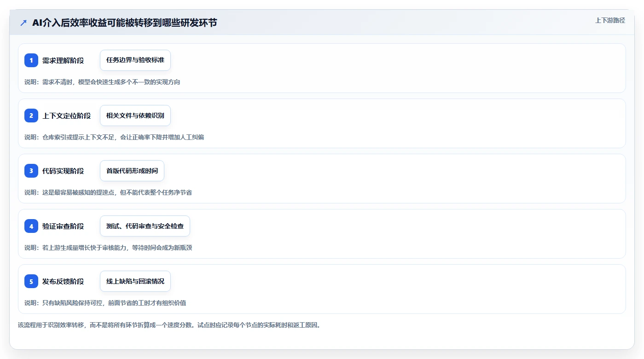Select the step 5 number badge
Image resolution: width=644 pixels, height=359 pixels.
pyautogui.click(x=31, y=281)
